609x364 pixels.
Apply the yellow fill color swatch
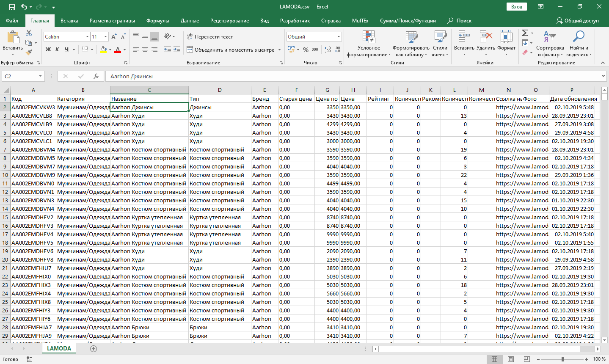pyautogui.click(x=103, y=50)
